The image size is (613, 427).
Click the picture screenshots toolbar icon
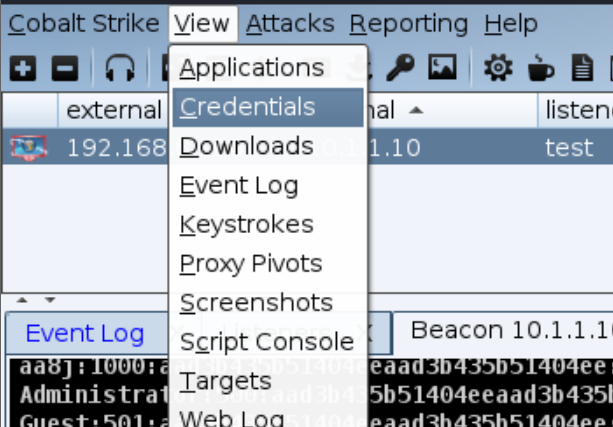point(442,67)
